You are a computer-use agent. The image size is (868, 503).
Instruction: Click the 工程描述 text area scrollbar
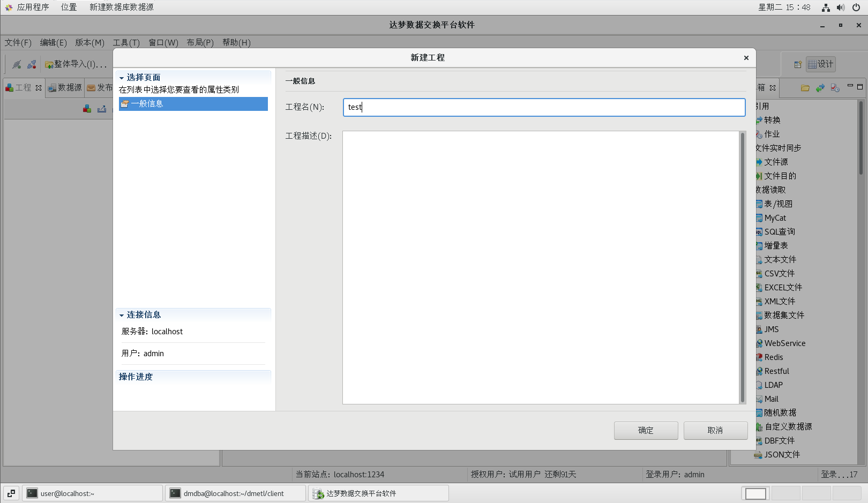click(743, 267)
